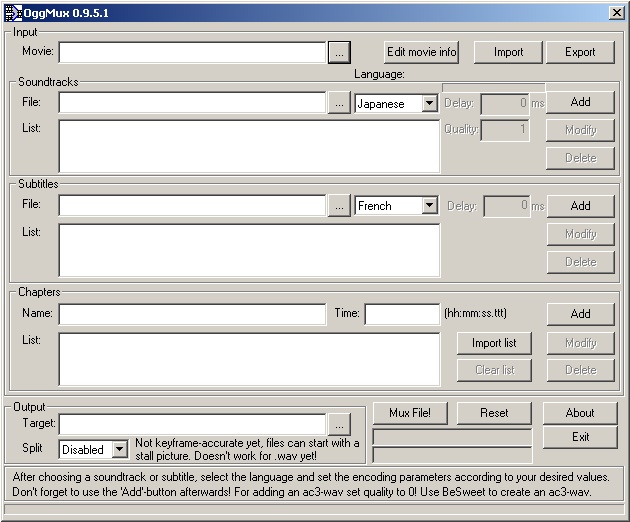630x522 pixels.
Task: Open the Edit movie info dialog
Action: pos(421,52)
